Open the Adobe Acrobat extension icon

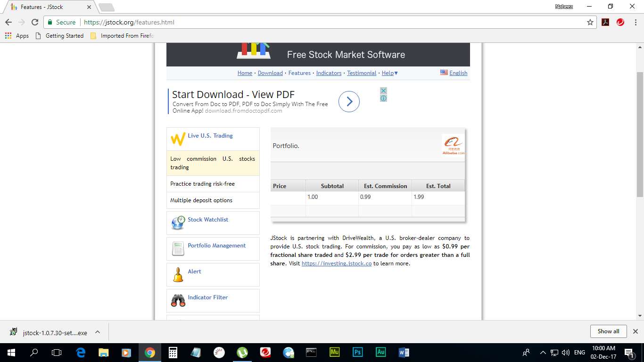(605, 22)
